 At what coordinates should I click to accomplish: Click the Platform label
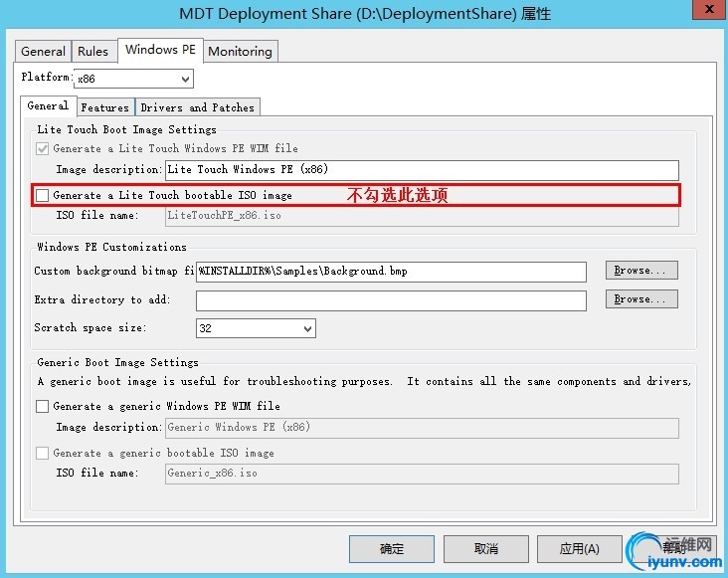(x=47, y=77)
